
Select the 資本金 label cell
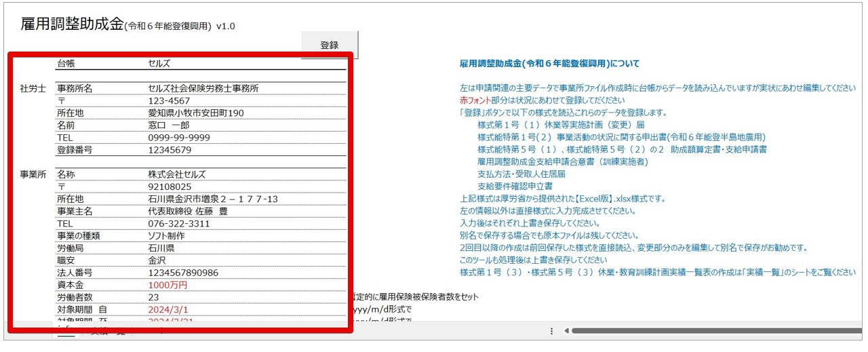[x=71, y=285]
